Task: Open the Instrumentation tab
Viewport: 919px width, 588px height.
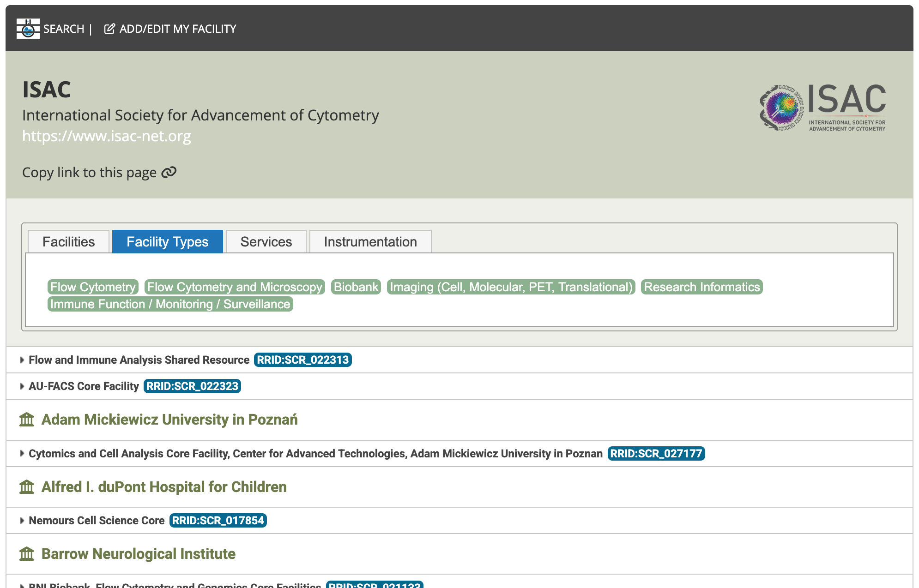Action: click(370, 242)
